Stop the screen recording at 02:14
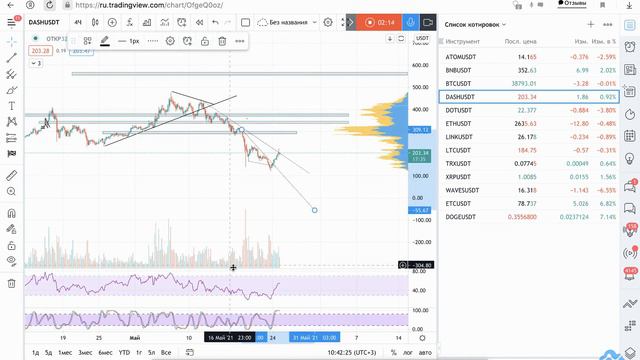Image resolution: width=640 pixels, height=360 pixels. pos(380,22)
